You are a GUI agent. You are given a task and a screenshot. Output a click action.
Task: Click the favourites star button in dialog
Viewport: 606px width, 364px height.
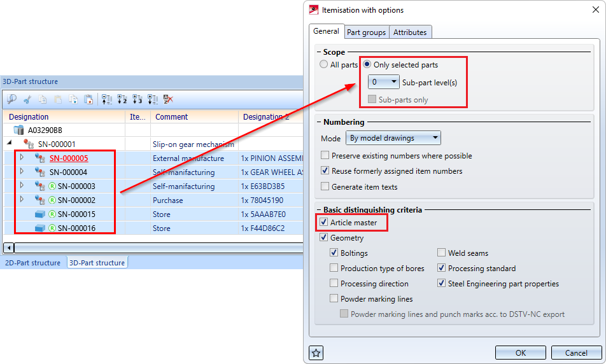point(316,353)
